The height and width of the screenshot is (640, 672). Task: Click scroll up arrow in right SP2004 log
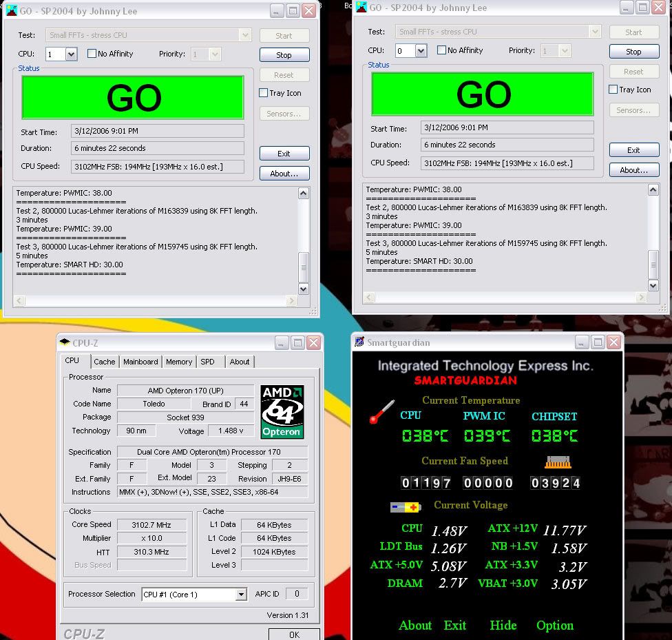tap(653, 190)
